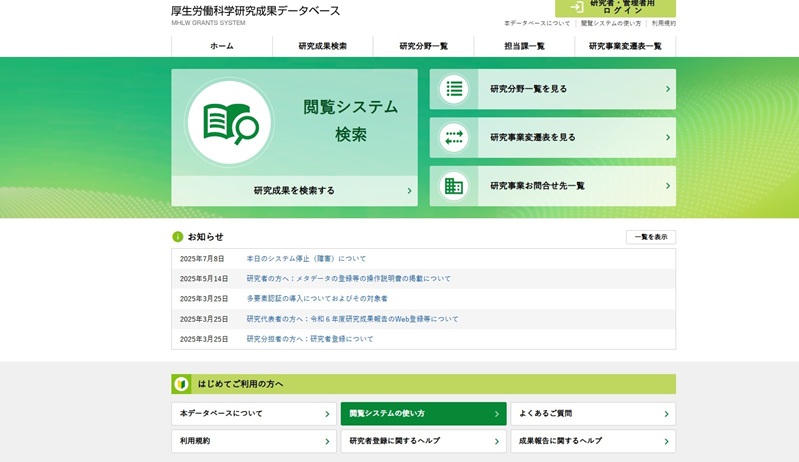
Task: Open the 研究成果検索 navigation tab
Action: 322,46
